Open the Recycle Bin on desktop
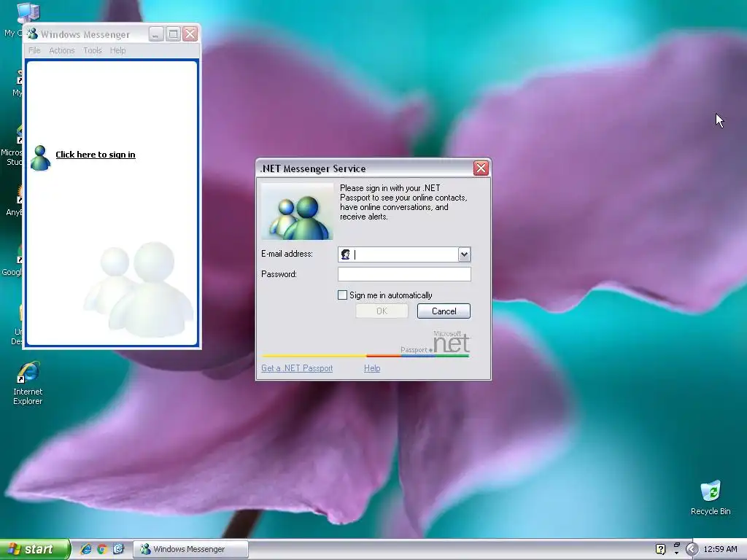This screenshot has width=747, height=560. pos(711,497)
